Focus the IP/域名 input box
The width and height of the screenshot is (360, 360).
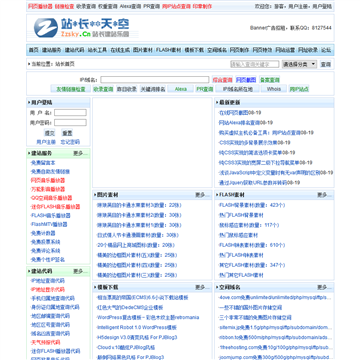pos(155,80)
